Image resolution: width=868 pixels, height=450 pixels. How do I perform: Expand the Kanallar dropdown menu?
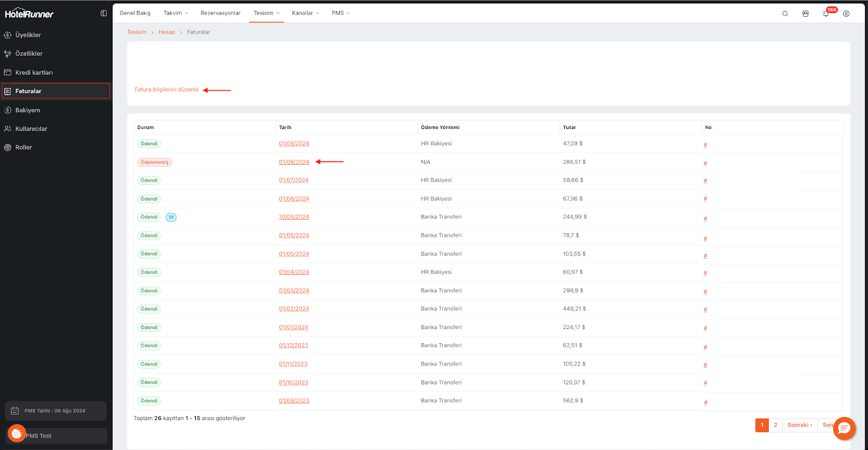tap(305, 13)
